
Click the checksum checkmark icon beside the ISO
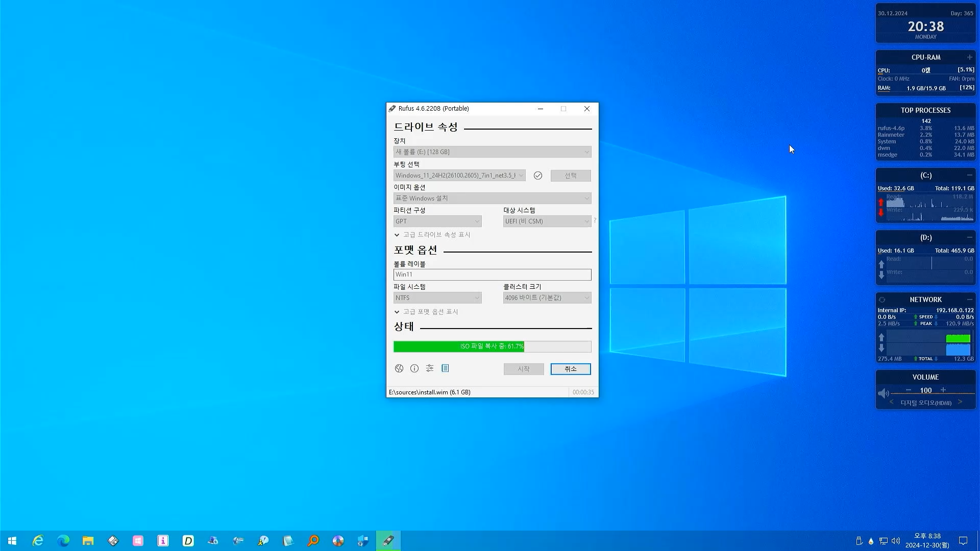click(x=538, y=176)
